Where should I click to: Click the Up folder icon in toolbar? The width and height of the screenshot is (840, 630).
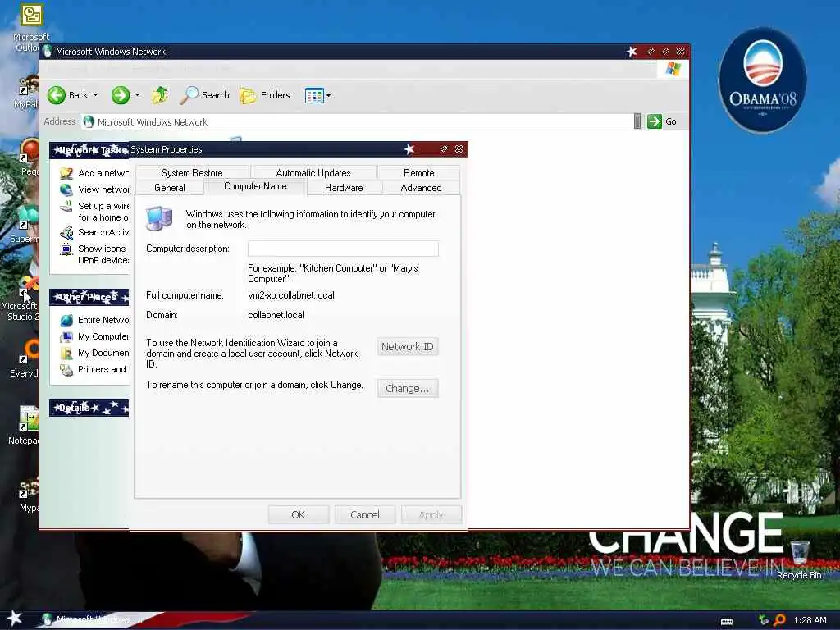click(159, 95)
